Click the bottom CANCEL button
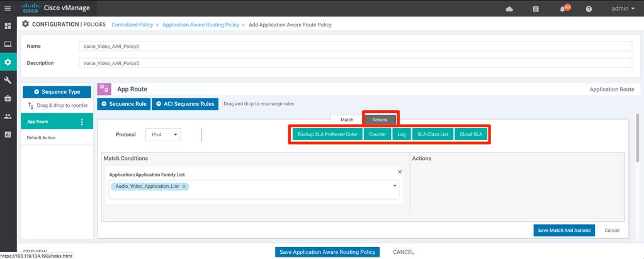Image resolution: width=644 pixels, height=259 pixels. click(x=404, y=252)
